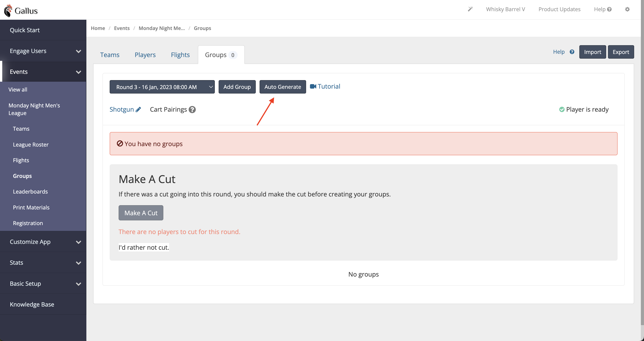Click the Help question mark icon in header
Screen dimensions: 644x341
609,9
